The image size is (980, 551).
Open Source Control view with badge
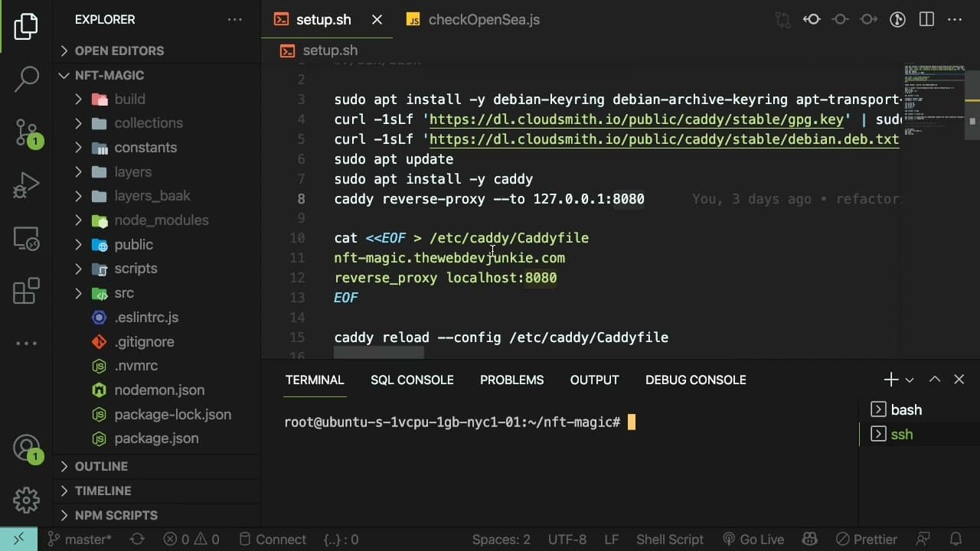point(28,134)
